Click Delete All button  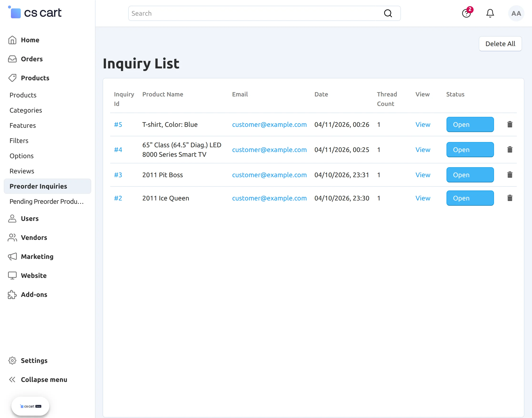coord(500,43)
